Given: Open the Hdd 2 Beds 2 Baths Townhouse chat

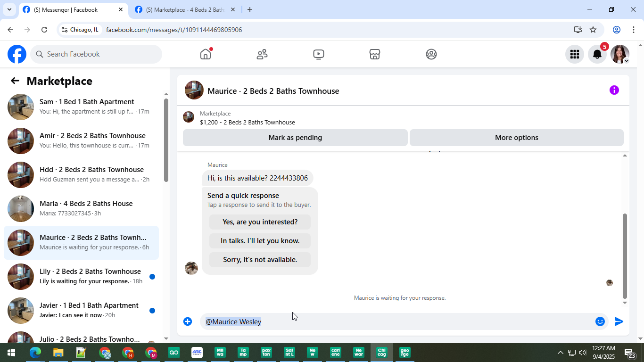Looking at the screenshot, I should 81,175.
